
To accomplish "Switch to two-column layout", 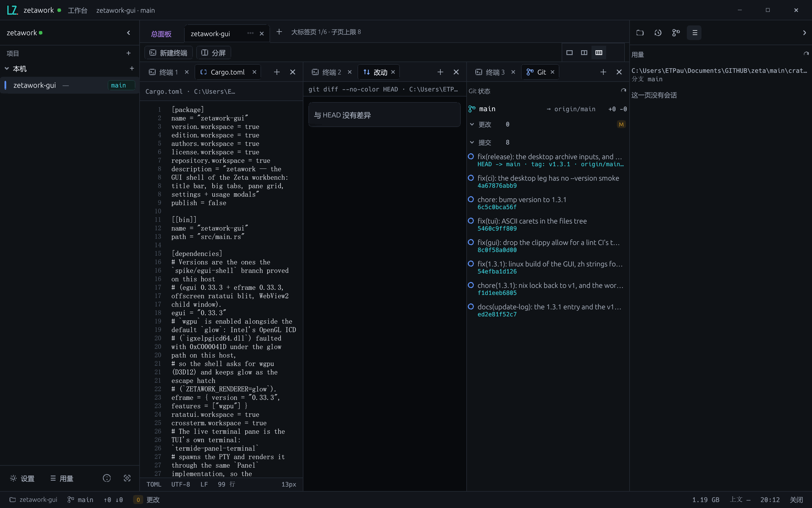I will 584,53.
